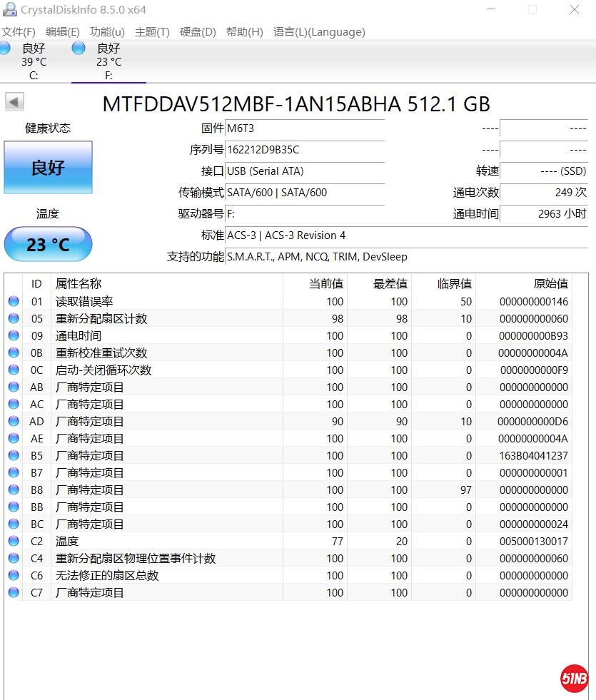Screen dimensions: 596x700
Task: Click the blue status circle next to 读取错误率
Action: 13,301
